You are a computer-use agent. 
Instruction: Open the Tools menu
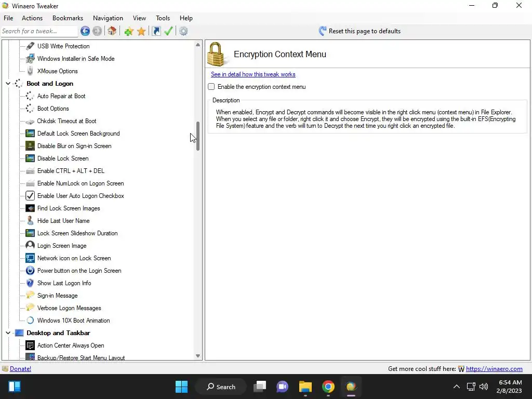163,18
